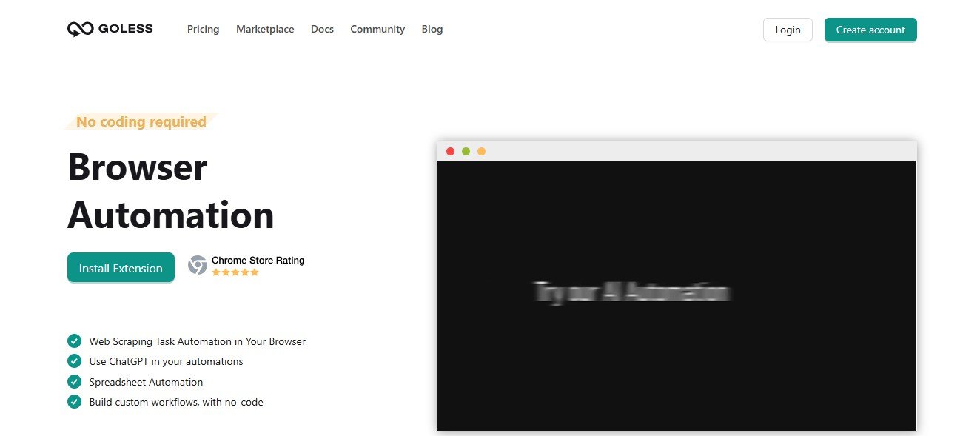Click the Create account button
The image size is (980, 436).
(870, 30)
